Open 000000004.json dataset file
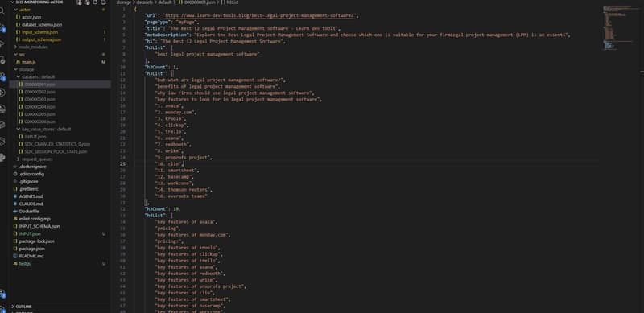Screen dimensions: 644x313 (39, 107)
